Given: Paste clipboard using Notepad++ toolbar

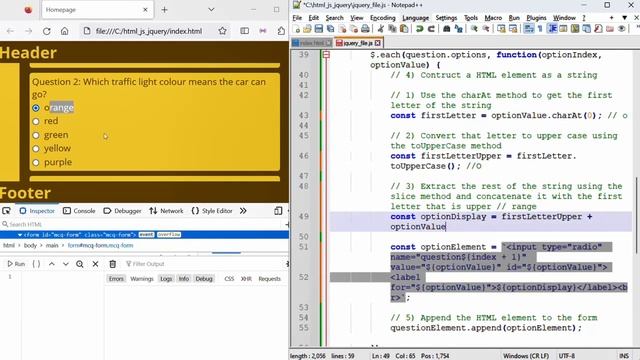Looking at the screenshot, I should click(404, 29).
